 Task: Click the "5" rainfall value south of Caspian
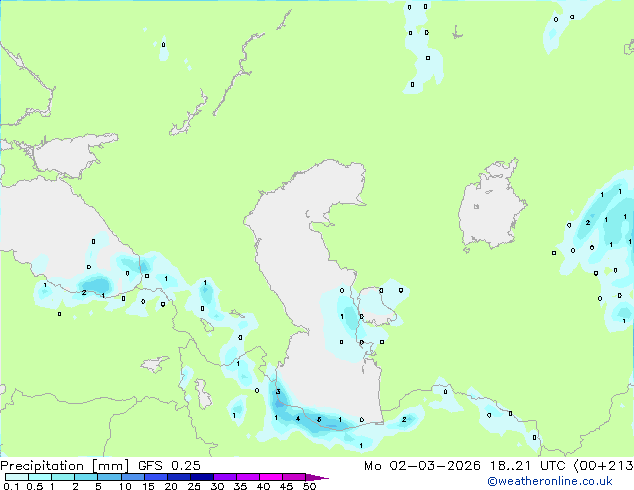(319, 420)
